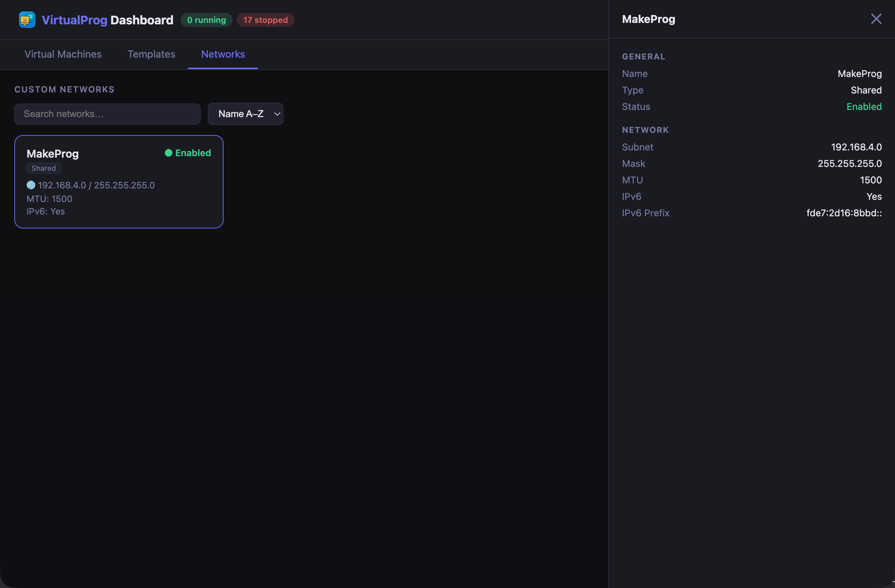The width and height of the screenshot is (895, 588).
Task: Click the chevron on the sort selector
Action: (277, 114)
